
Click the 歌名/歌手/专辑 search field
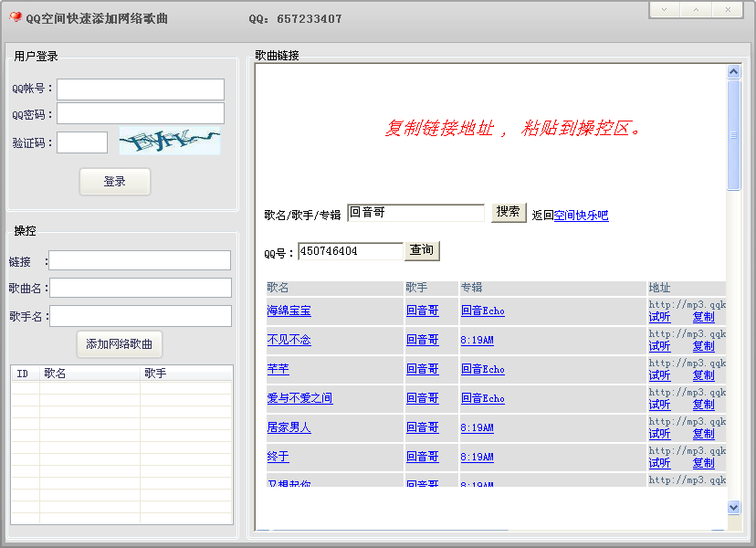415,213
